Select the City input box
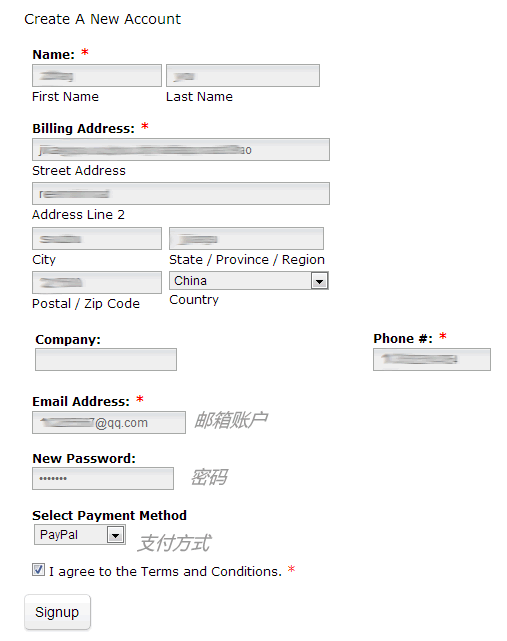The image size is (507, 641). (x=97, y=239)
